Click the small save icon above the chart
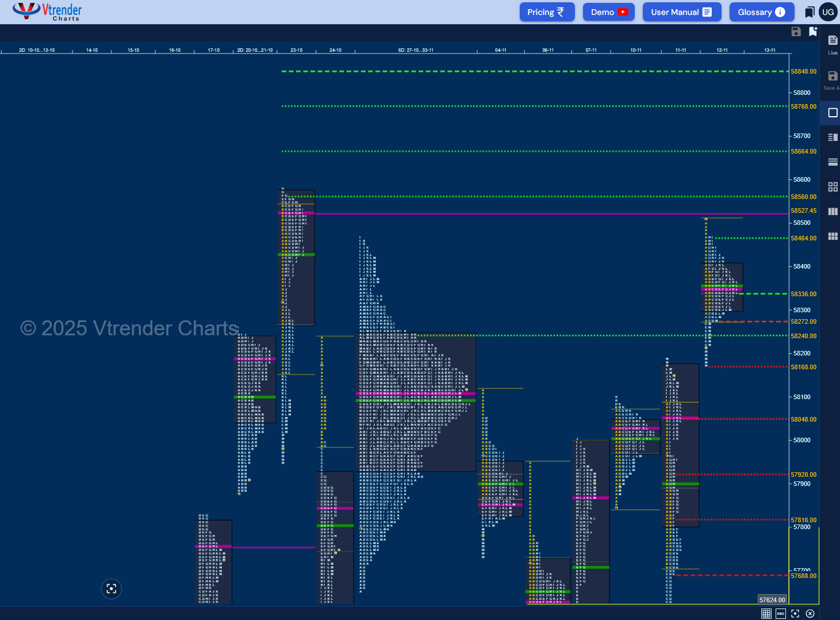Viewport: 840px width, 620px height. [796, 32]
